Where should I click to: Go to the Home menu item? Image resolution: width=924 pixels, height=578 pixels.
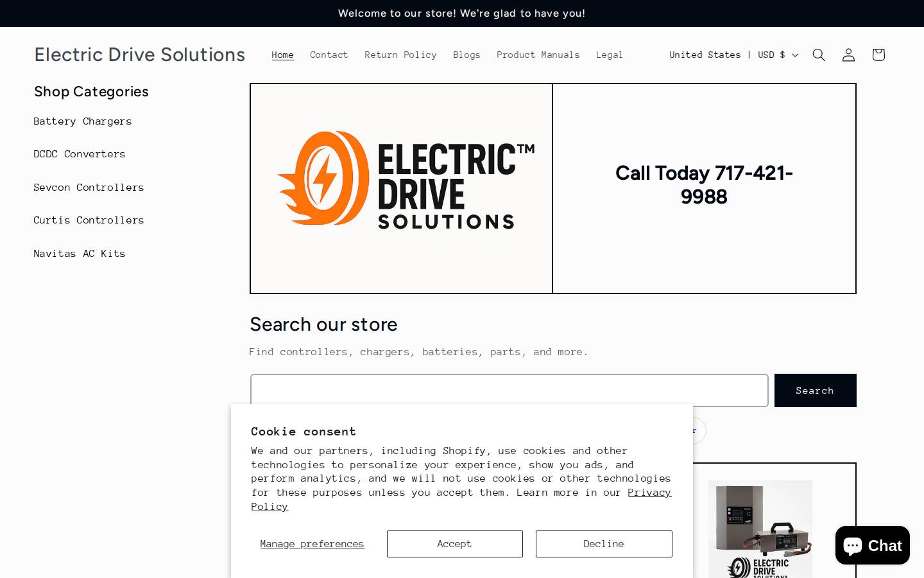(282, 55)
